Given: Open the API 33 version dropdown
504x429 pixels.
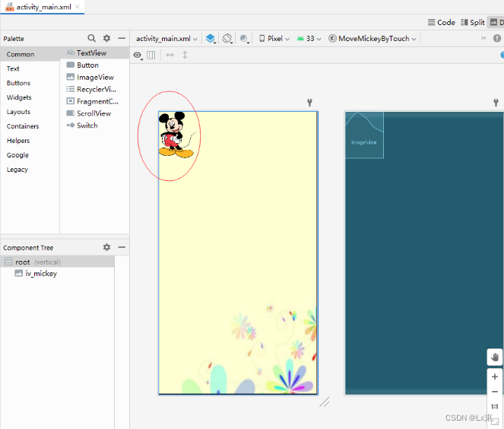Looking at the screenshot, I should 309,39.
